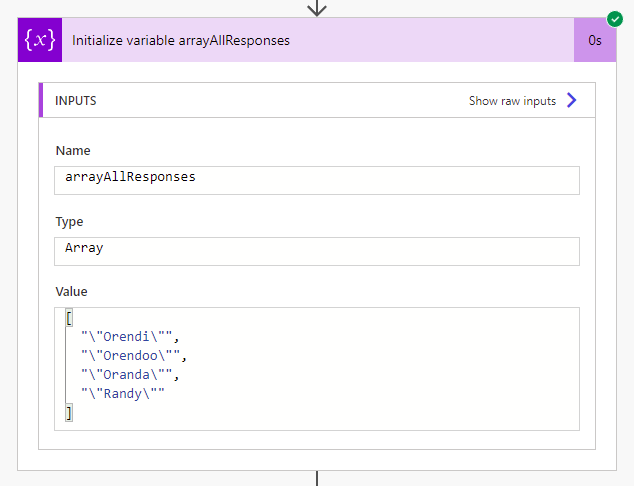Click the INPUTS section heading

[x=76, y=101]
